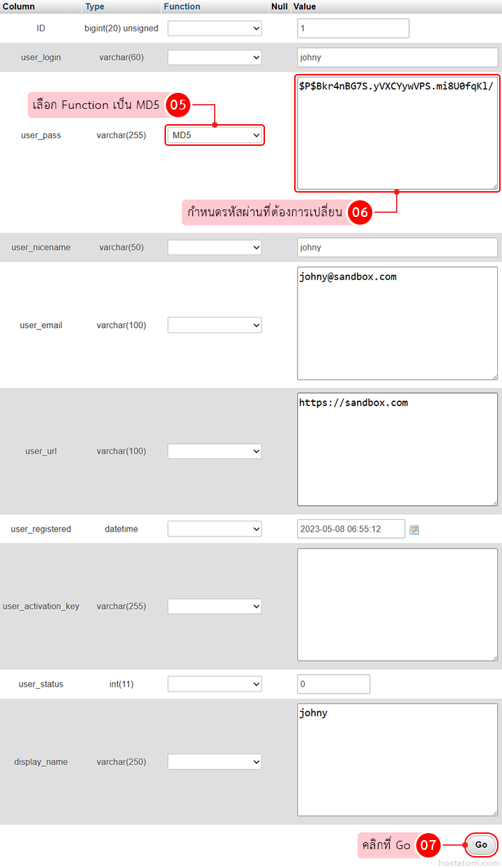Click the user_url textarea with https://sandbox.com

tap(397, 450)
